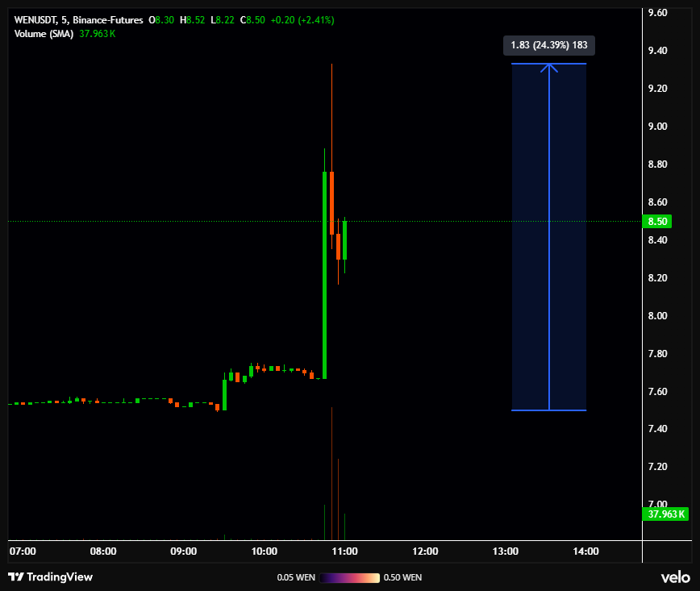Click the TradingView logo link
The height and width of the screenshot is (591, 700).
(51, 576)
